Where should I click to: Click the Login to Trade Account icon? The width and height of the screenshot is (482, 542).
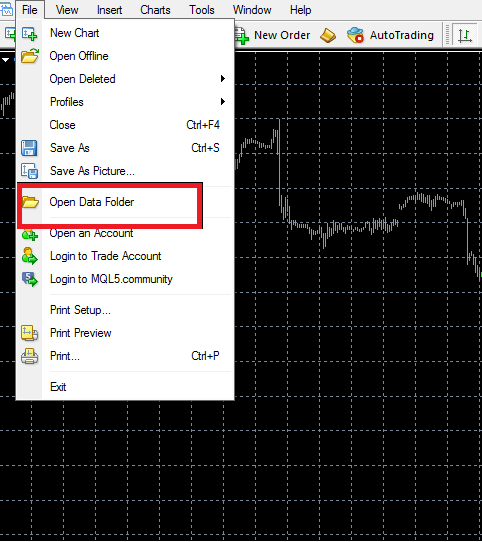tap(29, 256)
